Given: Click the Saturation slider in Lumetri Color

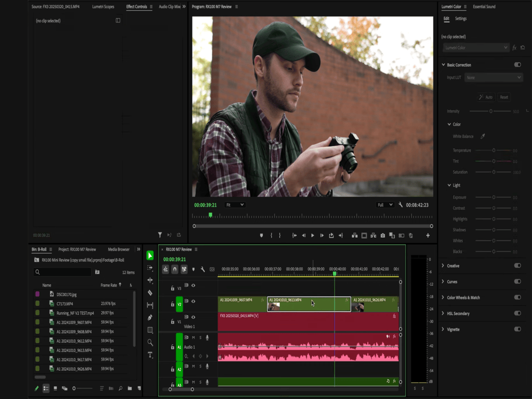Looking at the screenshot, I should tap(493, 172).
